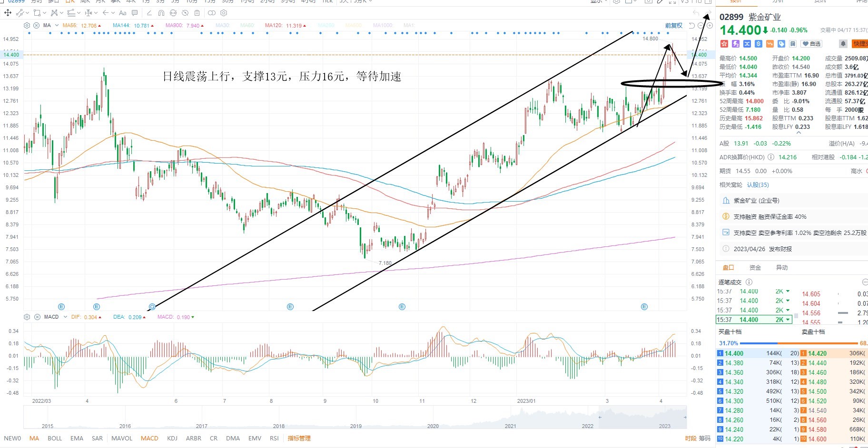Click the blue price tag icon

point(781,44)
